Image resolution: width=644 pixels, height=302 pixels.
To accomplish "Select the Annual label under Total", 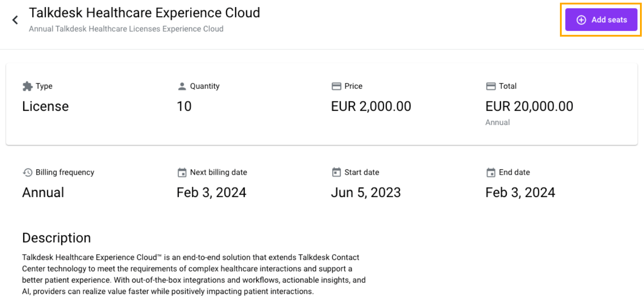I will (497, 122).
